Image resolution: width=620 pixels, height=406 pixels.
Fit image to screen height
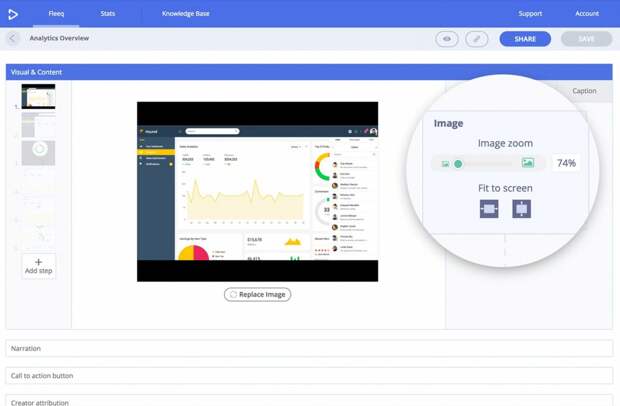click(x=521, y=209)
